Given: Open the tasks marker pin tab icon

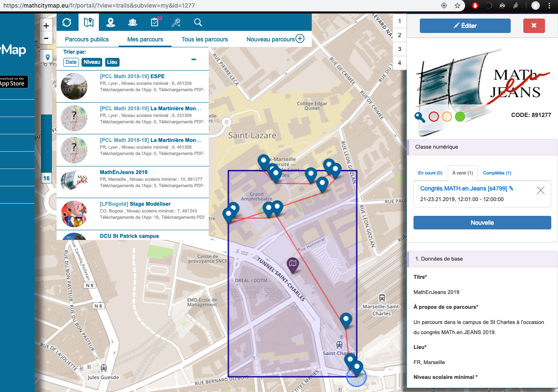Looking at the screenshot, I should (x=111, y=22).
